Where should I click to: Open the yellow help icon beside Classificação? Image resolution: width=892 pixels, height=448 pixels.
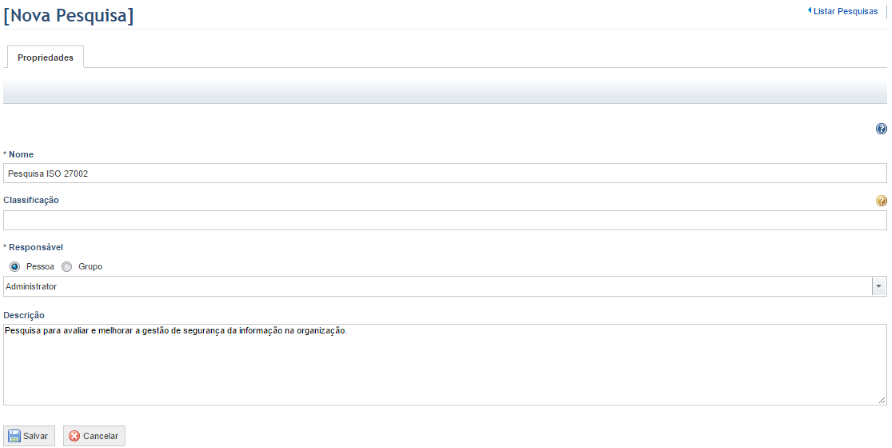[x=881, y=201]
